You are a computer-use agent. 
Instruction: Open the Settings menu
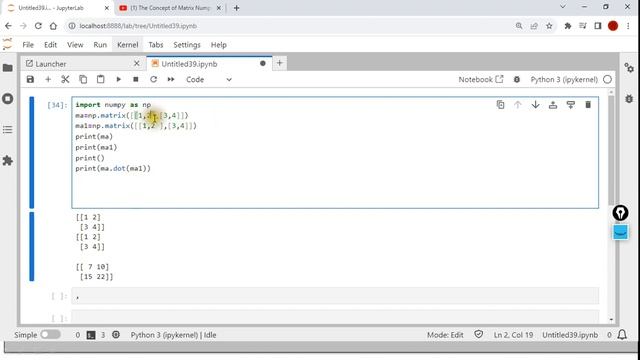click(187, 45)
